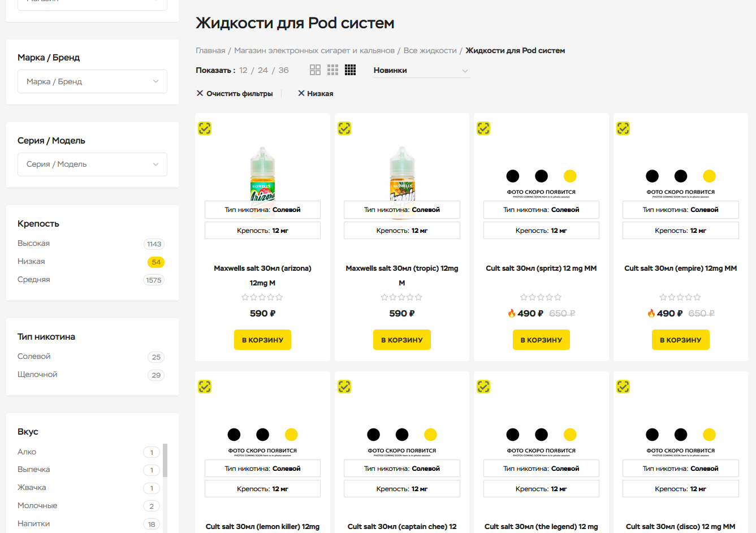The image size is (756, 533).
Task: Rate Cult empire with the stars
Action: 680,297
